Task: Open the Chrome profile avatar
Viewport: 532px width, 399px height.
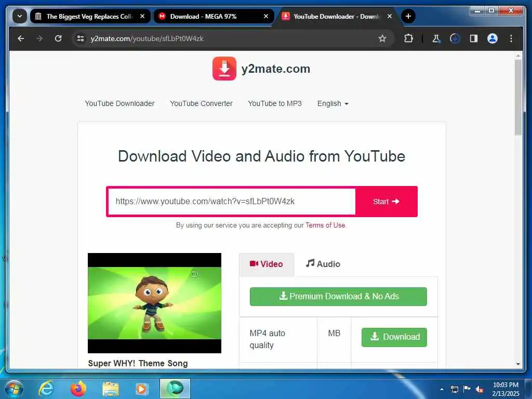Action: tap(493, 38)
